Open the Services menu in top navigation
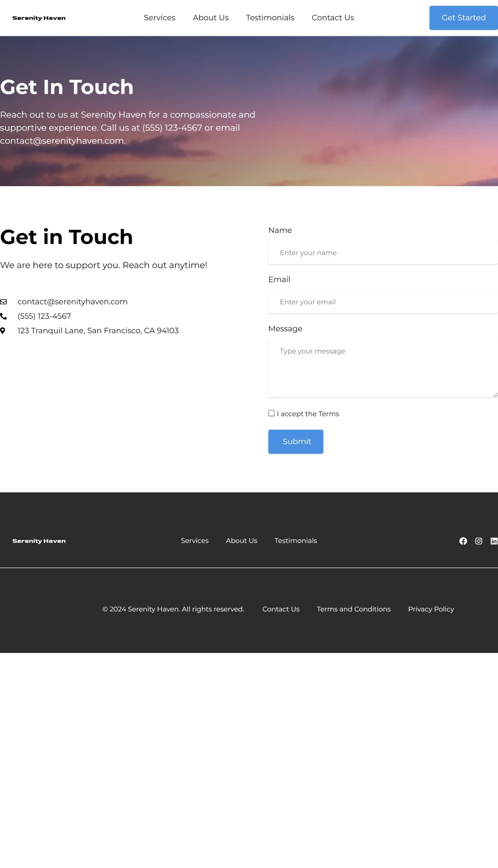This screenshot has height=868, width=498. coord(159,18)
